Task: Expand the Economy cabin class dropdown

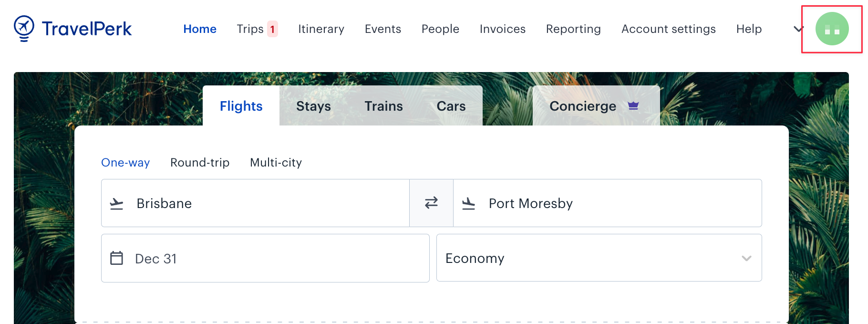Action: (599, 258)
